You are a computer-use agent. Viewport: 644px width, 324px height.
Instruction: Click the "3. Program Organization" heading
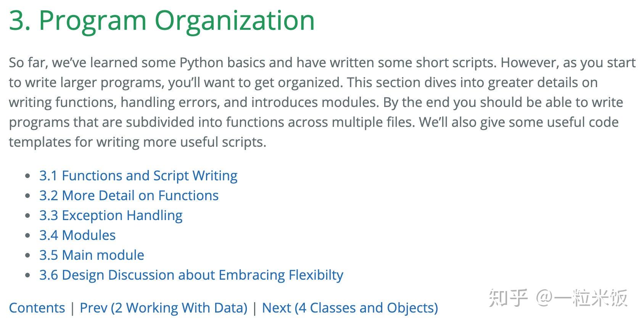162,20
